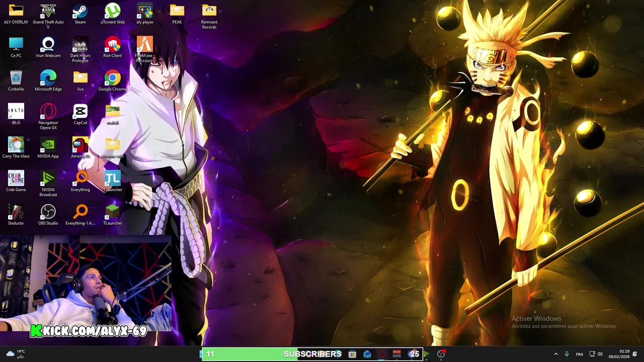644x362 pixels.
Task: Select TLauncher icon with grass block
Action: 113,215
